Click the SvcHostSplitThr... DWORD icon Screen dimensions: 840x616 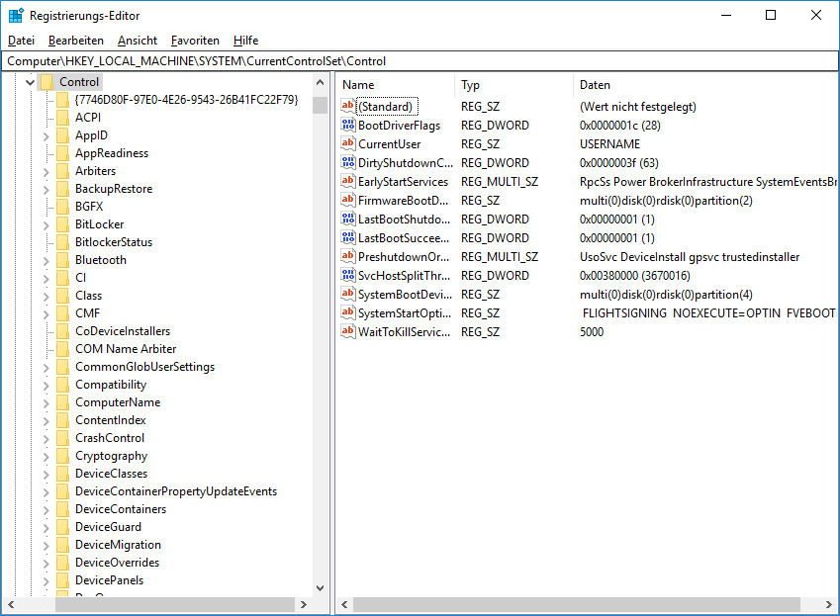348,275
